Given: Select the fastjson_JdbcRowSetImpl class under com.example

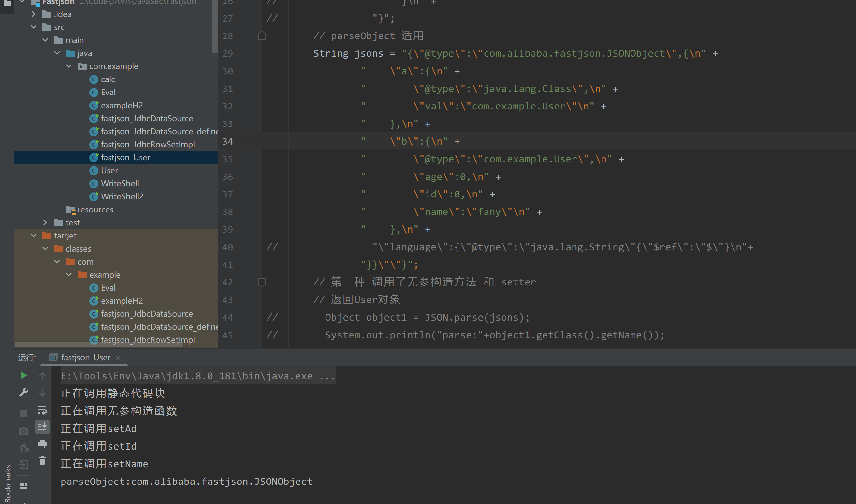Looking at the screenshot, I should pos(147,144).
